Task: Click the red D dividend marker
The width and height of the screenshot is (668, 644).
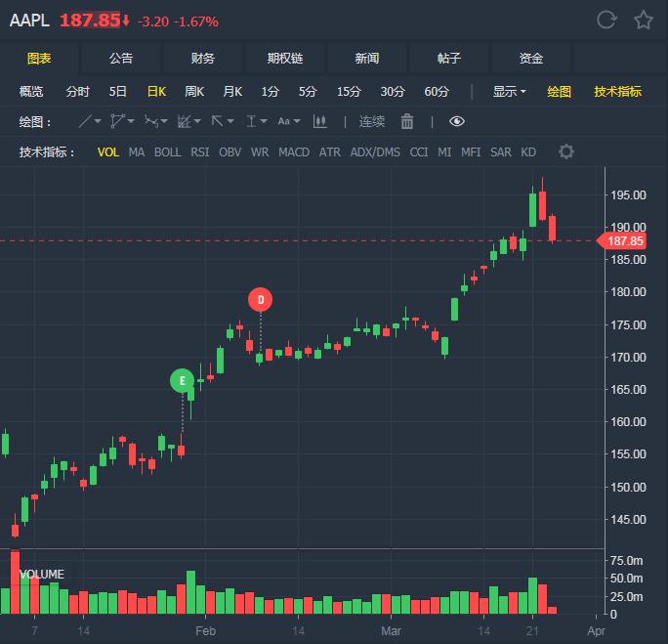Action: click(261, 300)
